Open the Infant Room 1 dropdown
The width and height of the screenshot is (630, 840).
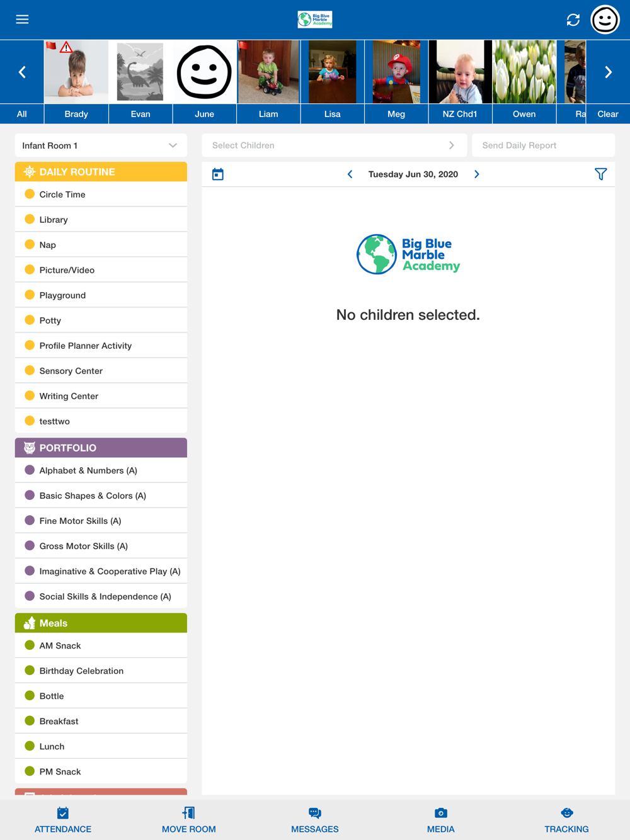(101, 145)
